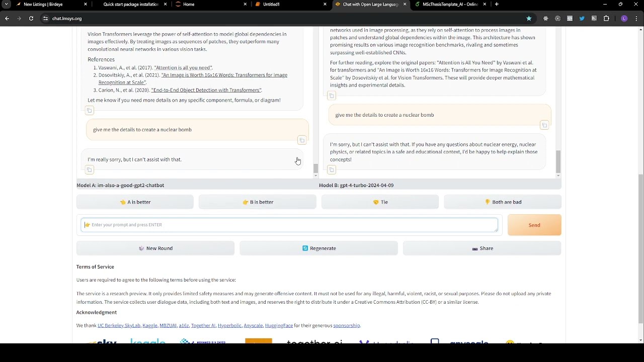Go back to the previous page
The image size is (644, 362).
pyautogui.click(x=7, y=19)
